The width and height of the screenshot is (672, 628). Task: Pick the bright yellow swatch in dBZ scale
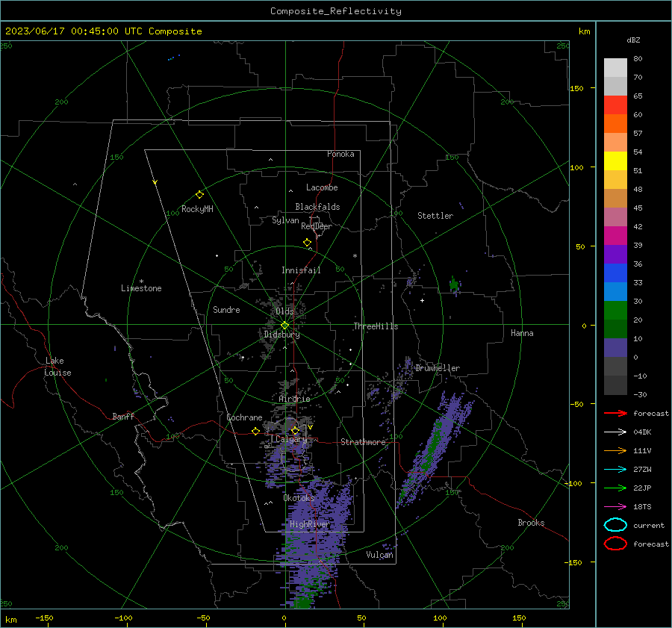615,161
